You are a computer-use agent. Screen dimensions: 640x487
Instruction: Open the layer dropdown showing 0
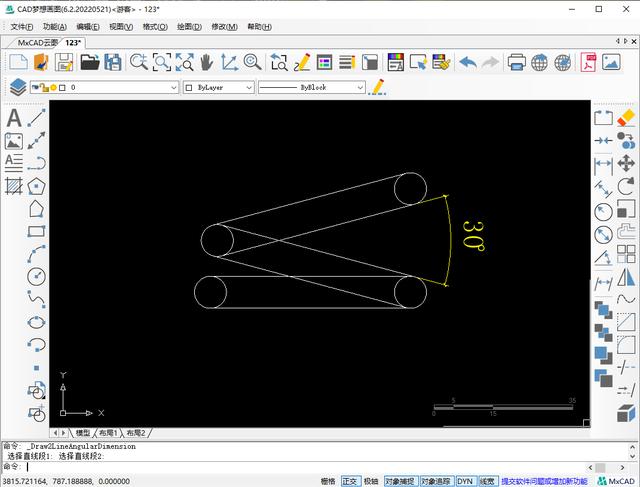104,87
